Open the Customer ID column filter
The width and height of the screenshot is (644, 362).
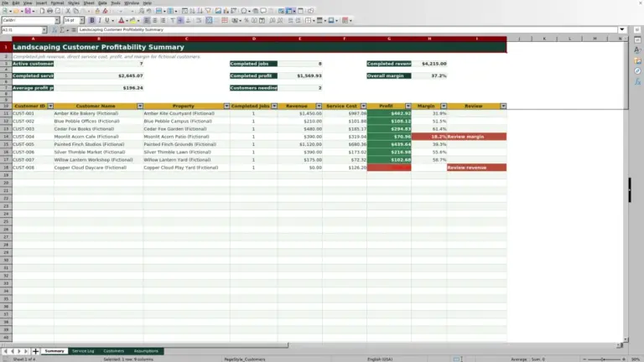click(50, 106)
